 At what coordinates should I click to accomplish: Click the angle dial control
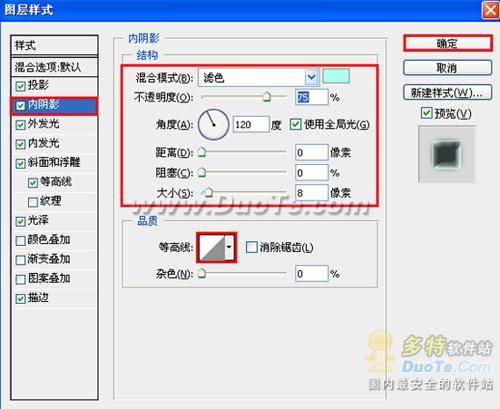click(213, 124)
